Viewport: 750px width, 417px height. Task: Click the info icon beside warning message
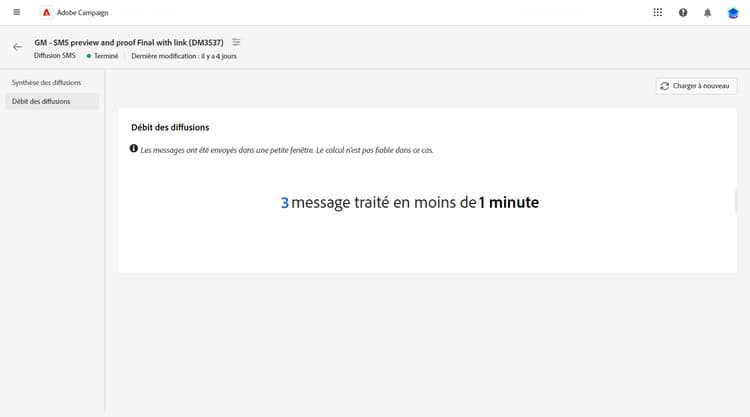pos(134,149)
